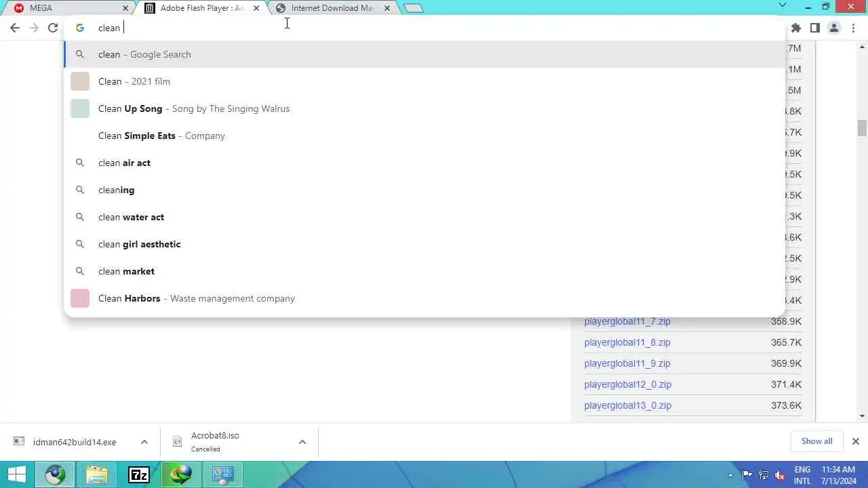Click the Action Center flag icon
This screenshot has width=868, height=488.
(x=747, y=474)
